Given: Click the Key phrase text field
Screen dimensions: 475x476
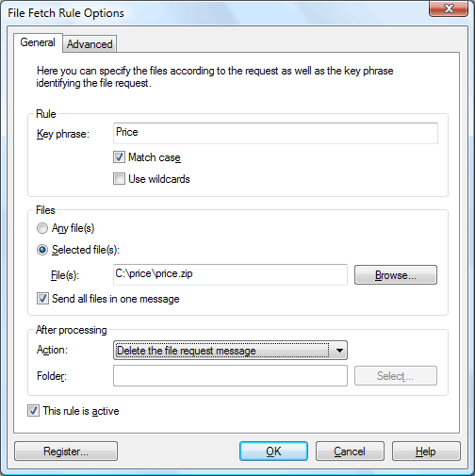Looking at the screenshot, I should coord(275,133).
